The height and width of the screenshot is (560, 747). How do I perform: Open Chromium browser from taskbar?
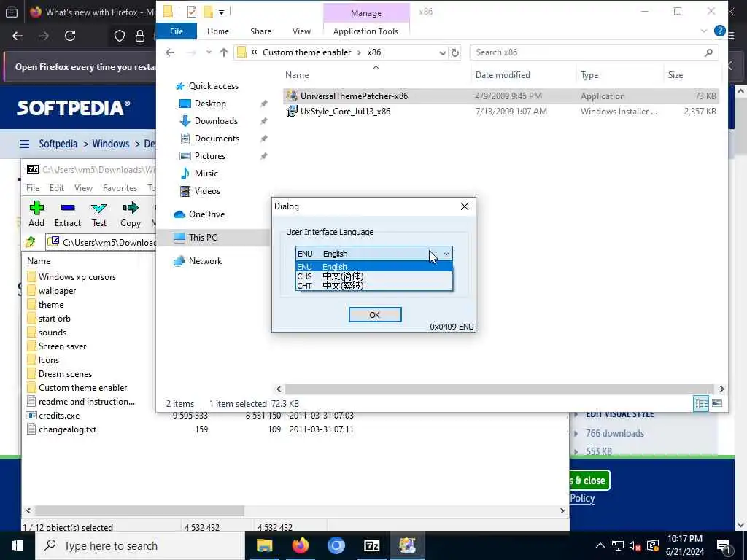click(336, 545)
